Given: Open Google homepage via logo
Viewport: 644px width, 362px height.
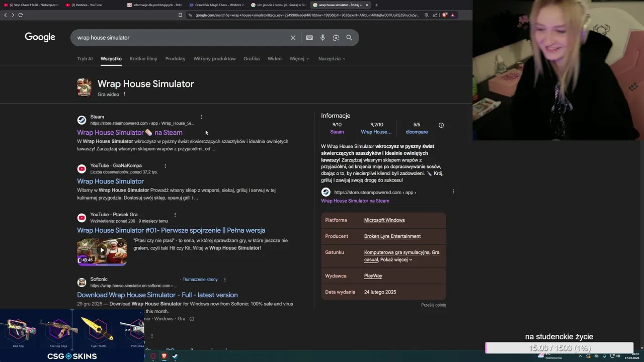Looking at the screenshot, I should 40,37.
